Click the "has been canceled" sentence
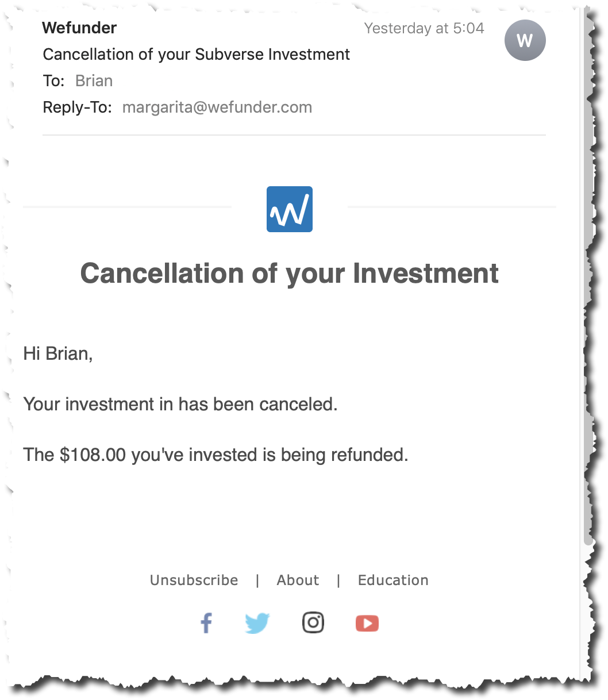The image size is (608, 700). 180,405
